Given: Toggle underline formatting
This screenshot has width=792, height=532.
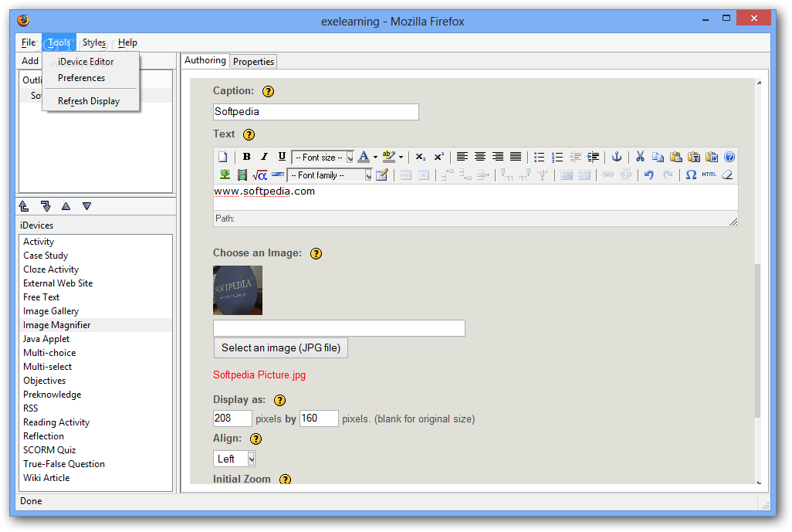Looking at the screenshot, I should [282, 157].
